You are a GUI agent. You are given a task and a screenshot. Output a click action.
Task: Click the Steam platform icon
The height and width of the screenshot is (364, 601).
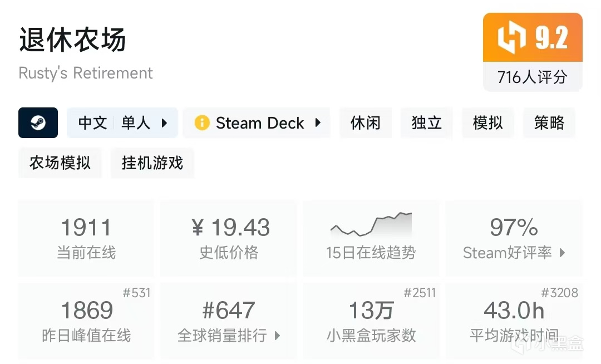pyautogui.click(x=38, y=122)
